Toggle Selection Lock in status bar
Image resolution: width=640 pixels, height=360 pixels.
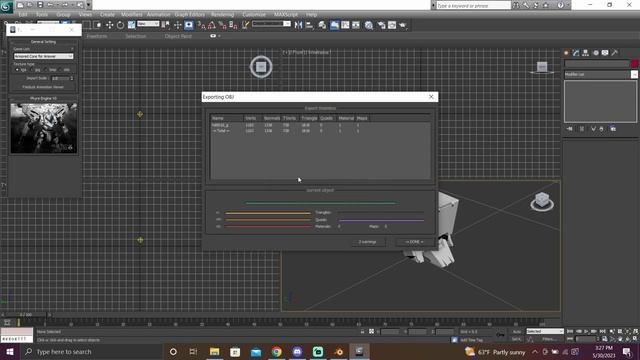[362, 331]
